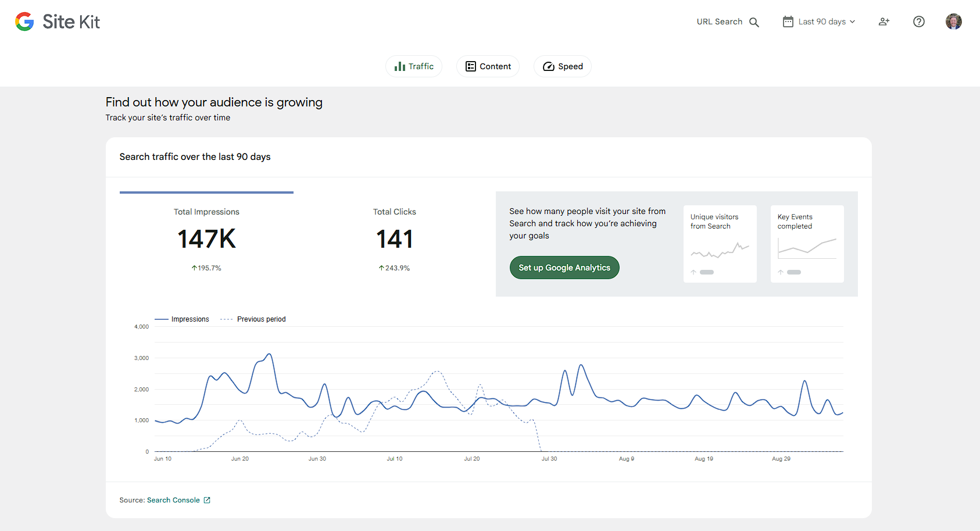Click the 'Search traffic over the last 90 days' heading

coord(195,157)
